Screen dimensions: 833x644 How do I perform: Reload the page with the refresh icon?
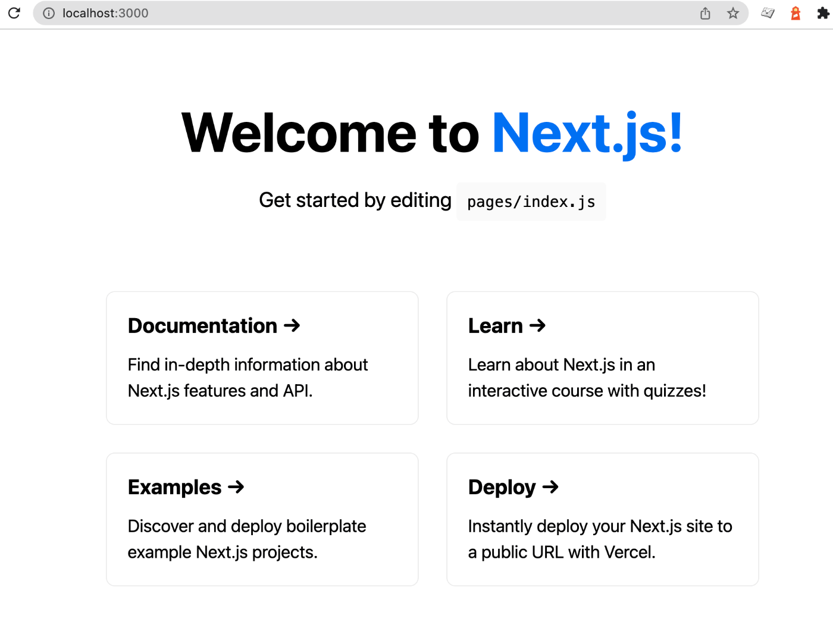point(14,13)
